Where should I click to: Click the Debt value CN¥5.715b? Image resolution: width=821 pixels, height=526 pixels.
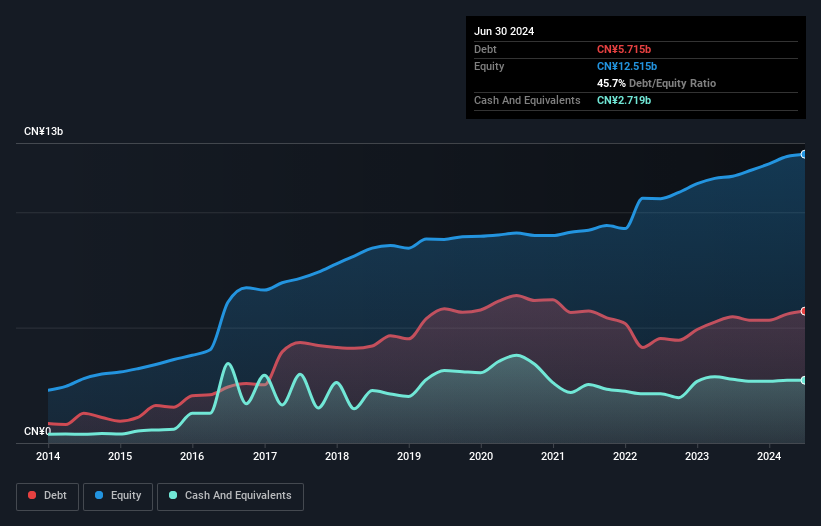[x=624, y=49]
